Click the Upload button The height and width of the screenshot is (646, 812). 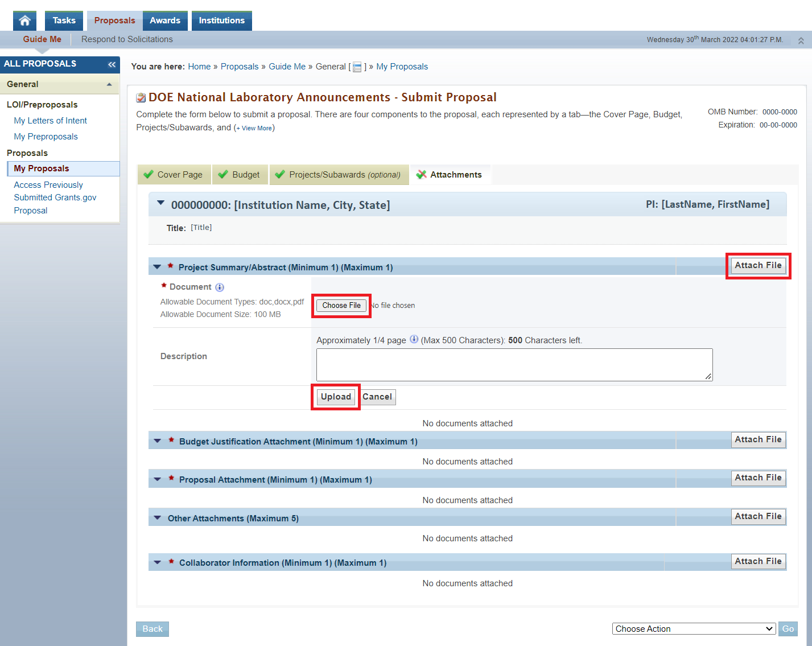coord(336,397)
